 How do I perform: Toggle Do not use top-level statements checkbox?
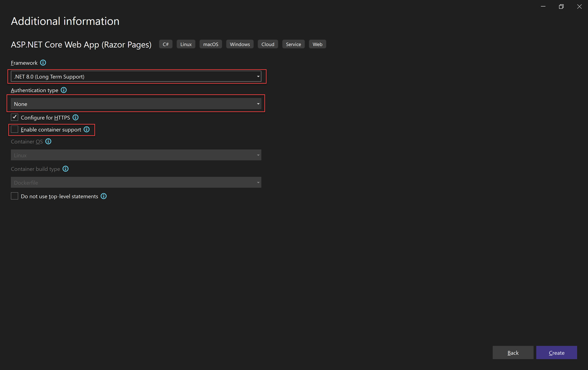click(14, 196)
